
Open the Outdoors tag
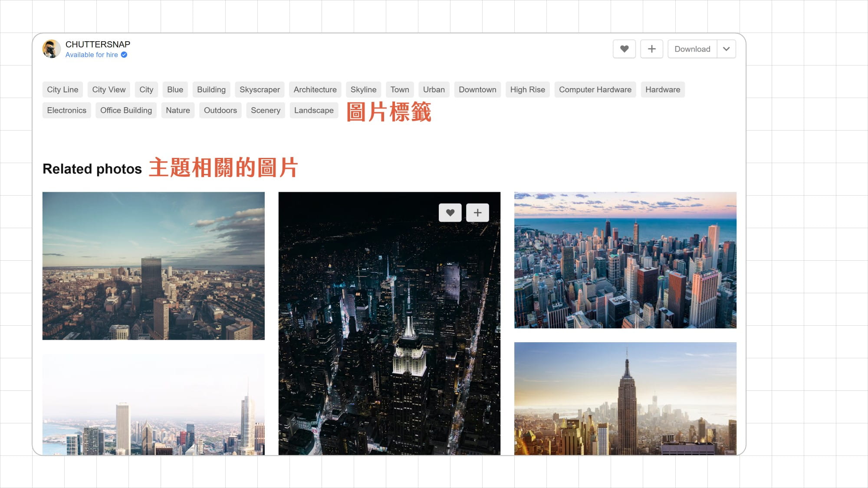coord(220,110)
